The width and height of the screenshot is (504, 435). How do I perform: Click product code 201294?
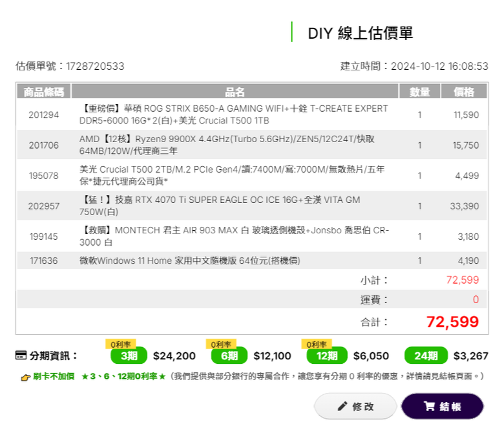(44, 115)
